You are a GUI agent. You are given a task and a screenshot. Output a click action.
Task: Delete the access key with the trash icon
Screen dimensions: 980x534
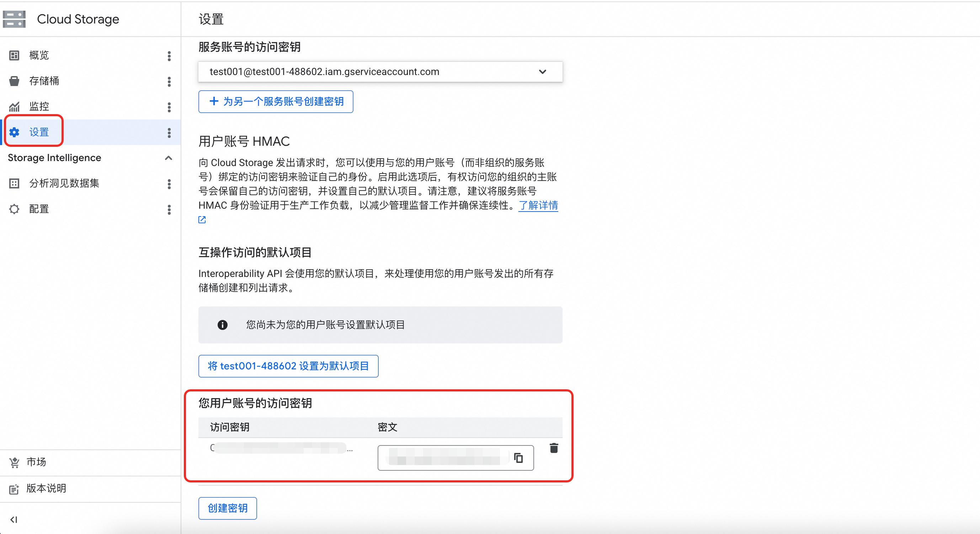(554, 448)
